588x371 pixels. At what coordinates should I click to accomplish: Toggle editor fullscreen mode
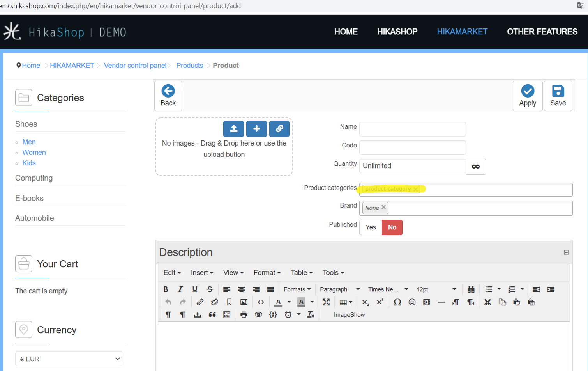pos(326,302)
